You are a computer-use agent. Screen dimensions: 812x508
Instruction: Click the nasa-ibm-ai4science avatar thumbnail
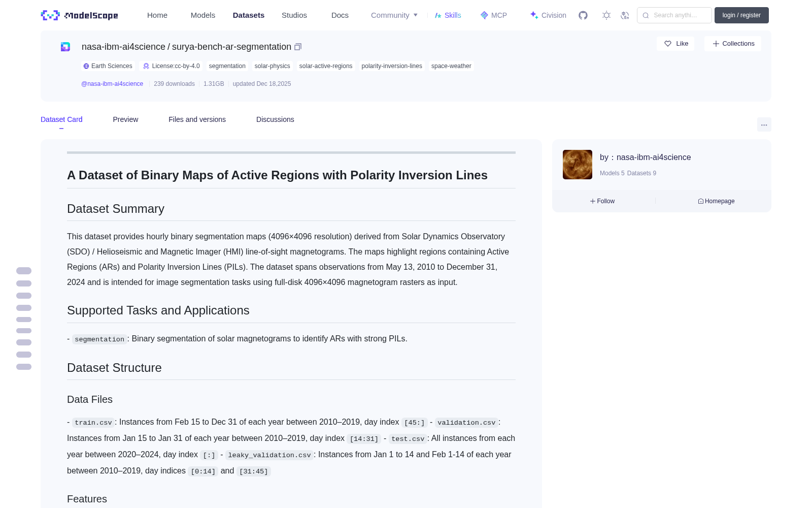click(x=578, y=165)
